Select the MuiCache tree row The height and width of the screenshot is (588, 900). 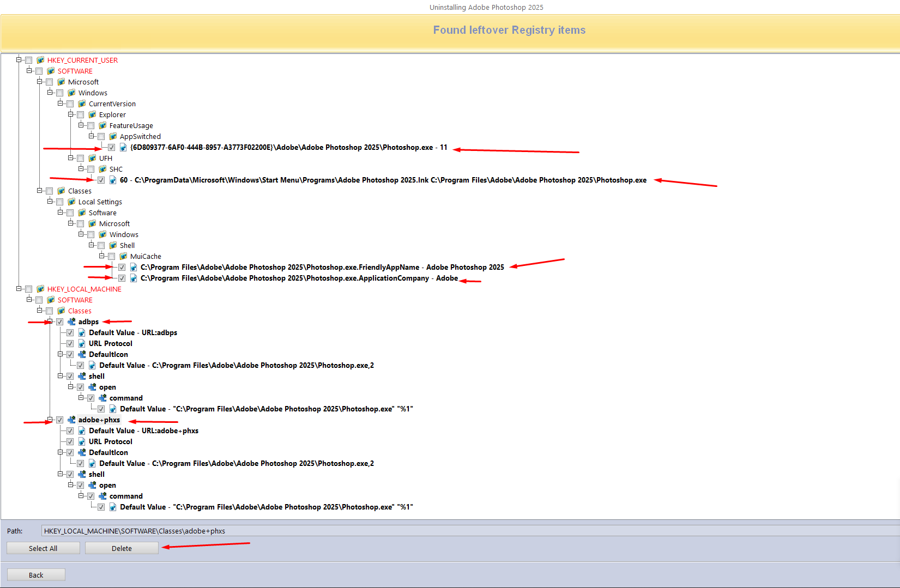(x=146, y=256)
